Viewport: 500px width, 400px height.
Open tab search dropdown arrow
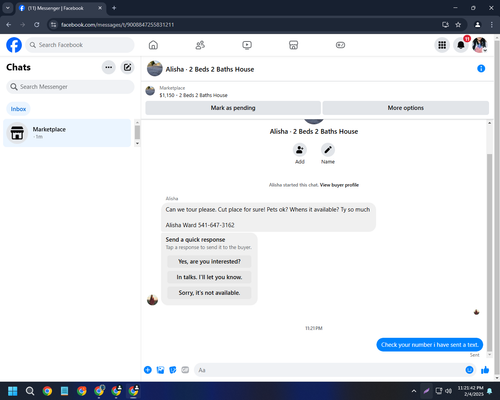click(x=7, y=8)
